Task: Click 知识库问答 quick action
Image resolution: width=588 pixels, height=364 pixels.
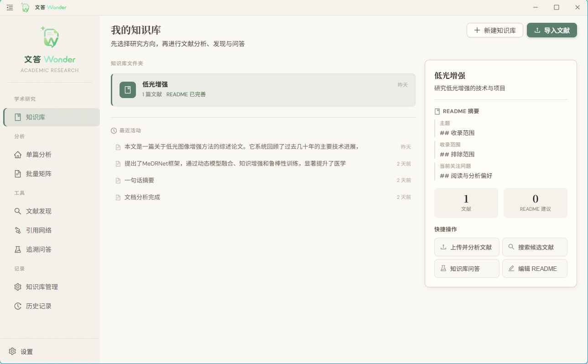Action: tap(467, 269)
